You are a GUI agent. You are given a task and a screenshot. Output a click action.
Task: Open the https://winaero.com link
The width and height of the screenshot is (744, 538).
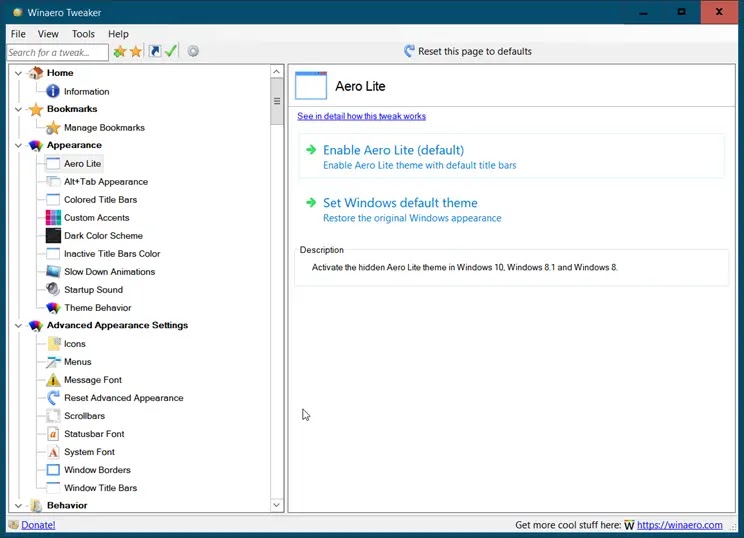[x=679, y=525]
